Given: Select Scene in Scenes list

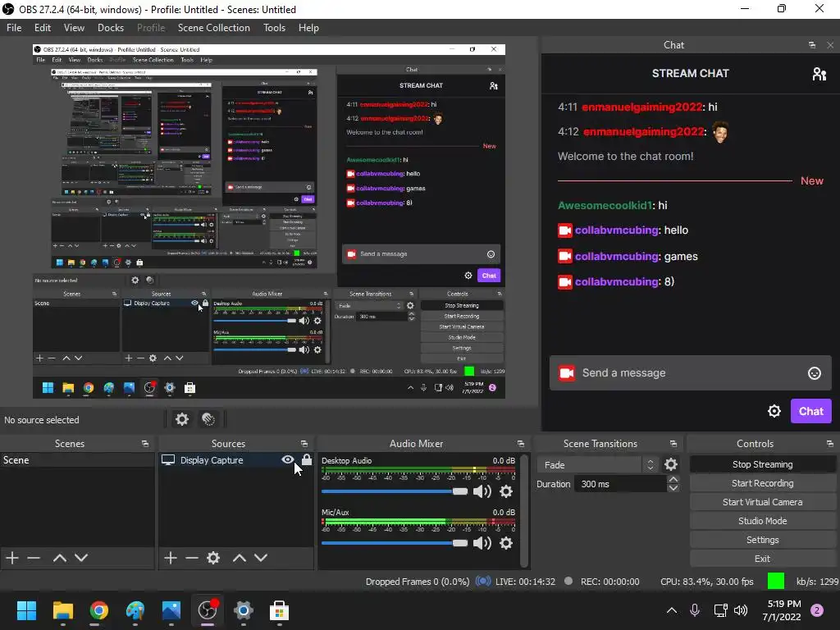Looking at the screenshot, I should (77, 459).
